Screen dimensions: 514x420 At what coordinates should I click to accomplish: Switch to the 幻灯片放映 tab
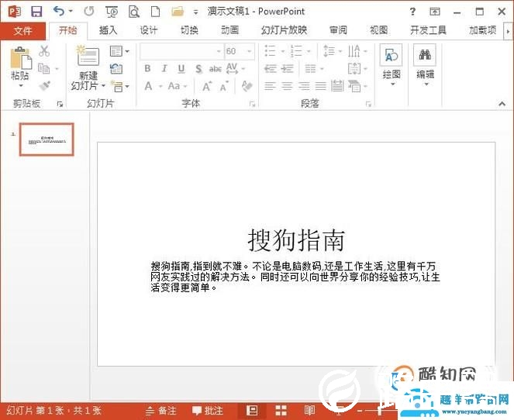click(x=284, y=30)
